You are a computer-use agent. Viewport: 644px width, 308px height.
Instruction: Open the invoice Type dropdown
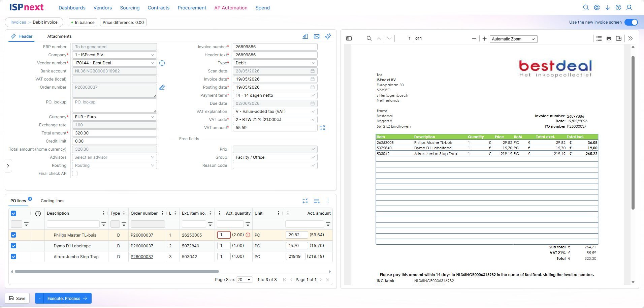click(275, 63)
